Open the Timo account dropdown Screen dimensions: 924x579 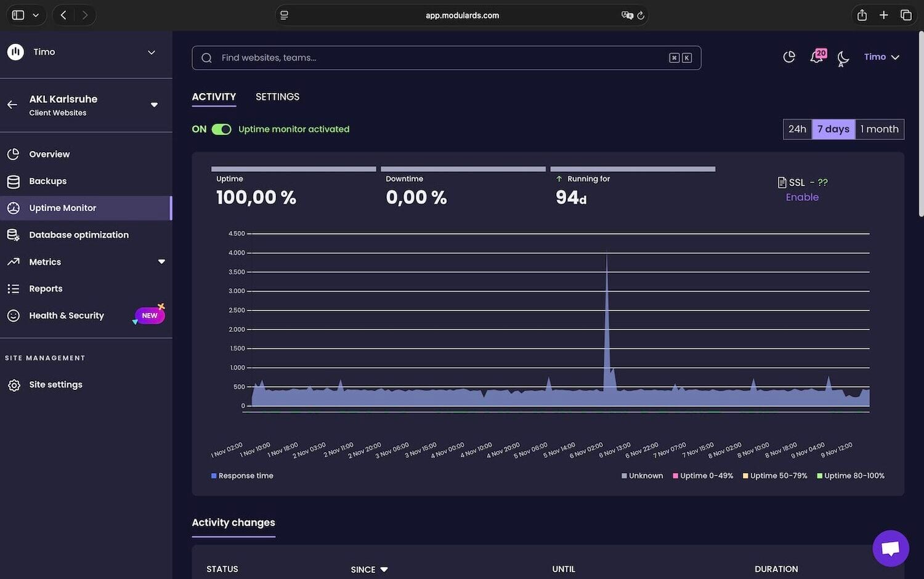(x=881, y=57)
